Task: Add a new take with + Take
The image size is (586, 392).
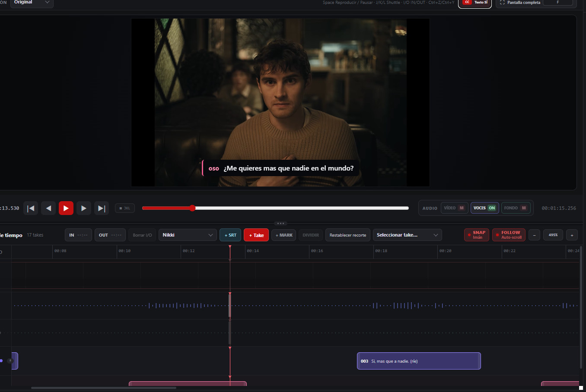Action: (x=256, y=235)
